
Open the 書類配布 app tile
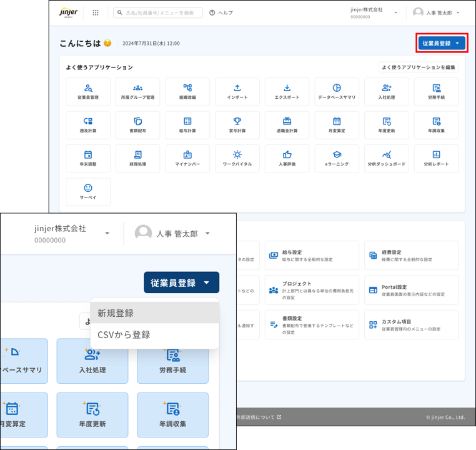click(138, 125)
